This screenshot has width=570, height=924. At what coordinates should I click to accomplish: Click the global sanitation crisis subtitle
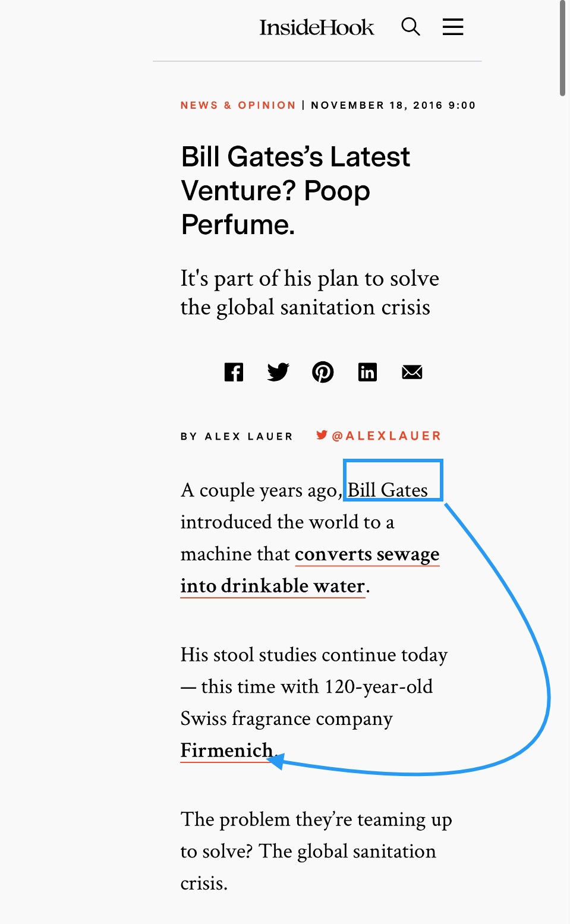click(310, 293)
